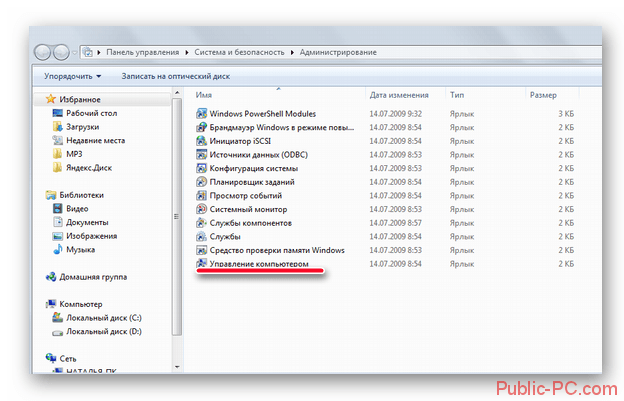Click the '3 КБ' size cell

point(566,114)
